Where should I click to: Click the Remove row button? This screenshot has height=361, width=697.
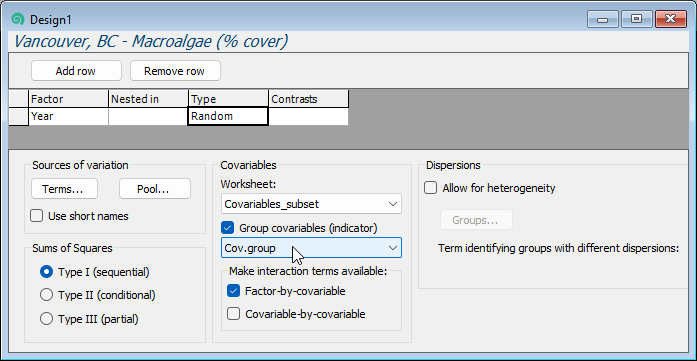pos(175,71)
